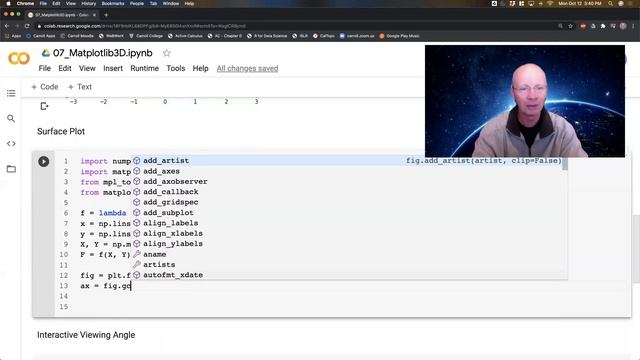The width and height of the screenshot is (640, 360).
Task: Open the Edit menu in Colab
Action: tap(64, 68)
